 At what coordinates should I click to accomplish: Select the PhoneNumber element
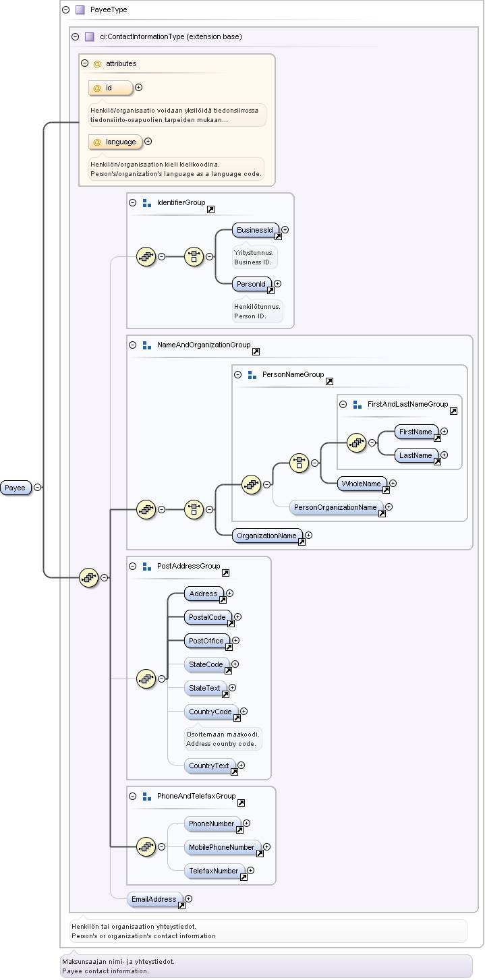click(213, 824)
